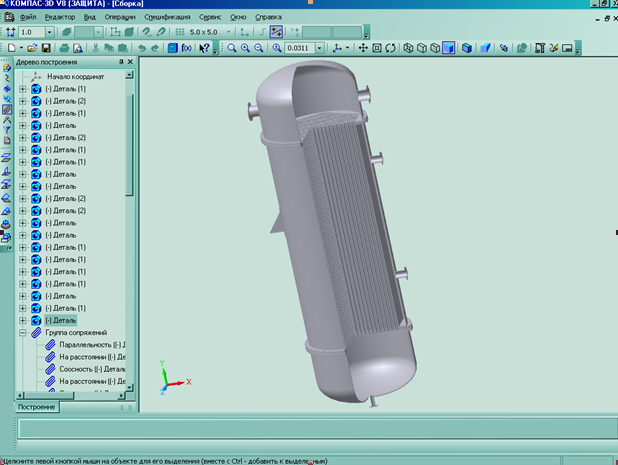
Task: Select the Параллельность mate in the tree
Action: (92, 345)
